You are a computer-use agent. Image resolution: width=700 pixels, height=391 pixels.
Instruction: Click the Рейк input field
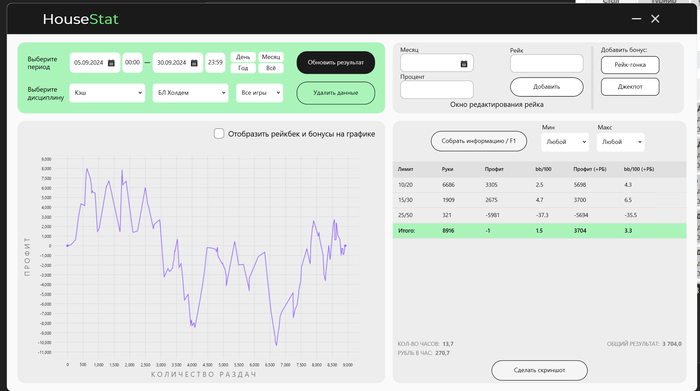[546, 63]
